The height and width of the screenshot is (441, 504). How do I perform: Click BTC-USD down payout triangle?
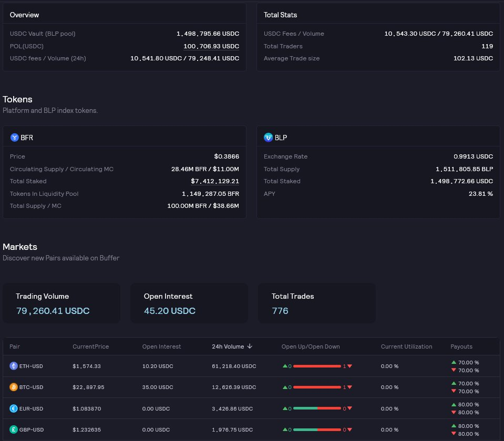454,391
